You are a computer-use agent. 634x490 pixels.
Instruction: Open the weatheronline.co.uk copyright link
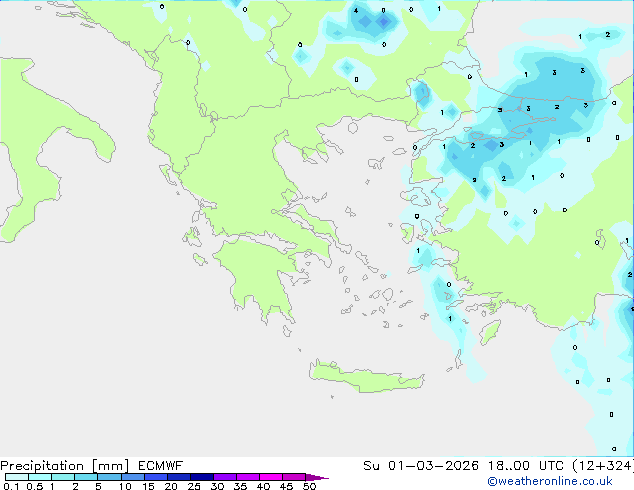[549, 481]
